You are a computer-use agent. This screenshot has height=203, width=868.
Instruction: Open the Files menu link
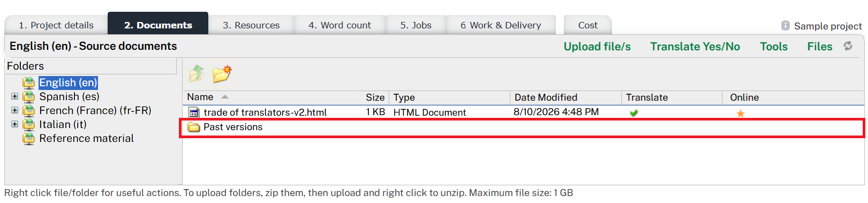point(820,47)
